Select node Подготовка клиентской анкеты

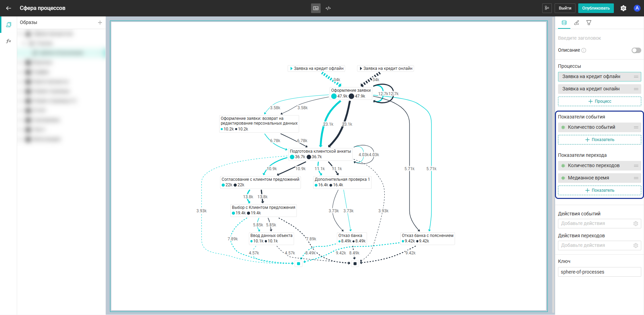click(x=320, y=154)
